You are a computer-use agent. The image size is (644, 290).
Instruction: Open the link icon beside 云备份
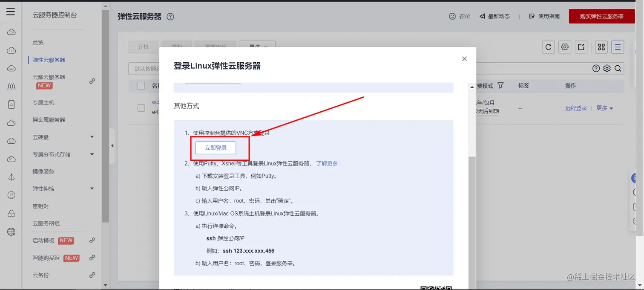click(x=92, y=275)
